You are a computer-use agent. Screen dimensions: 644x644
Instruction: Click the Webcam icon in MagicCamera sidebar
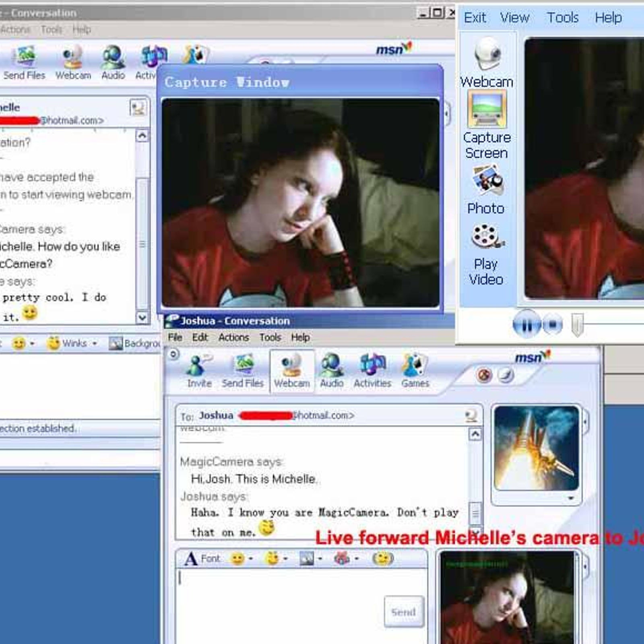point(487,63)
